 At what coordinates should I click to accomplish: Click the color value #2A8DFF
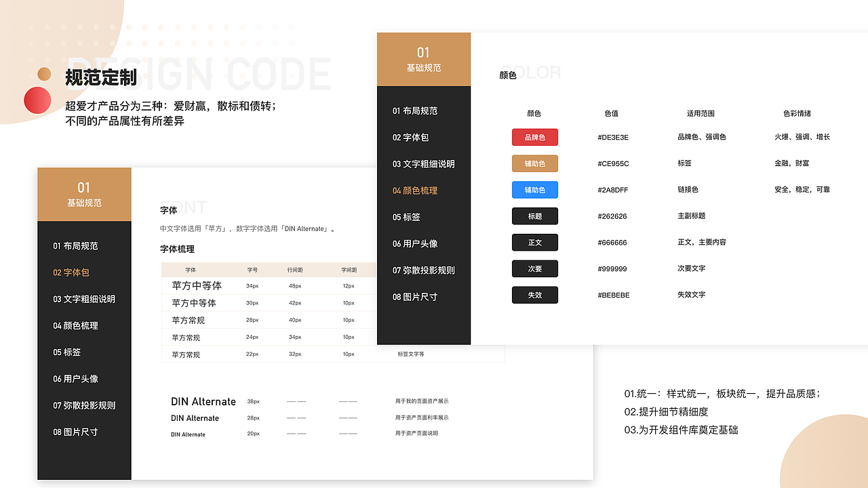[612, 190]
